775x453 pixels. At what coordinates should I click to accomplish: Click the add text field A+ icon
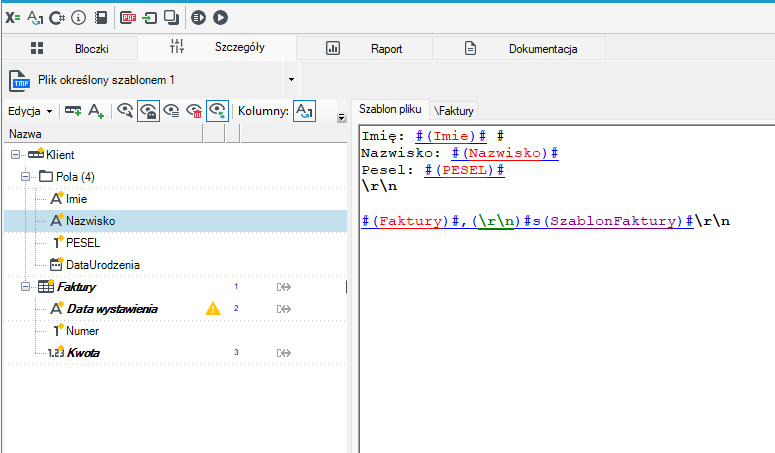click(96, 111)
